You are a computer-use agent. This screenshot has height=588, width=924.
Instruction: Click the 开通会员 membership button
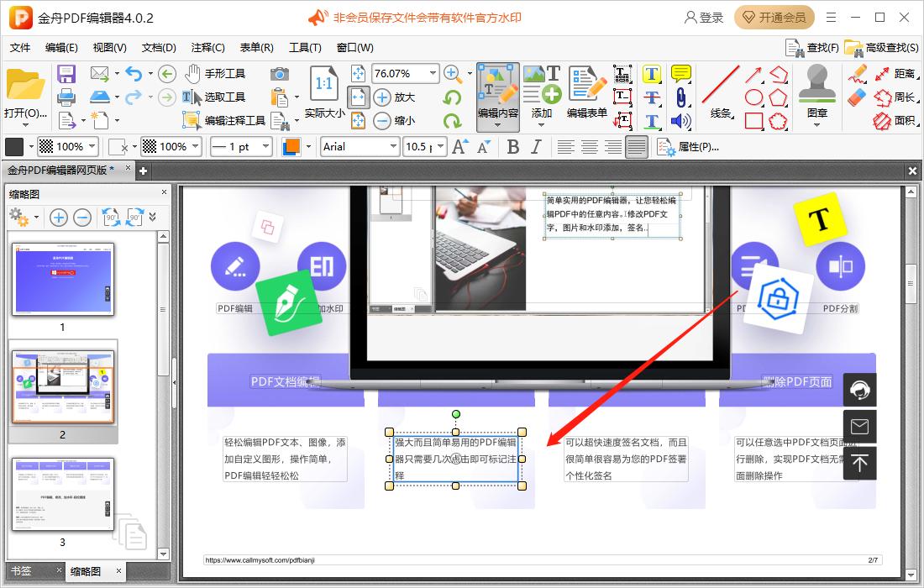[x=774, y=17]
